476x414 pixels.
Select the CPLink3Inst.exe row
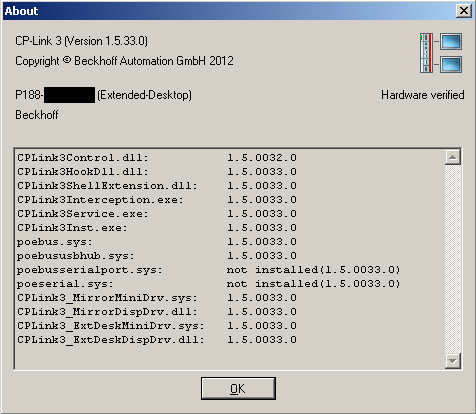click(x=157, y=227)
